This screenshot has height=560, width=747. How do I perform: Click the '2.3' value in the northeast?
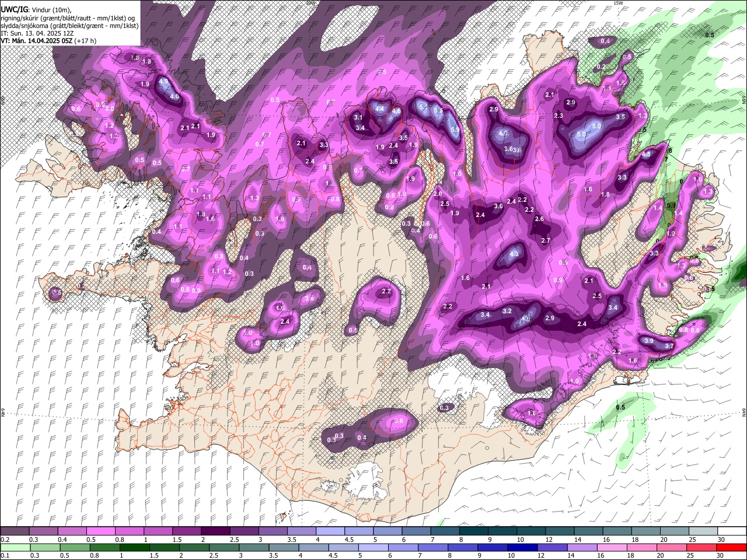(x=558, y=116)
